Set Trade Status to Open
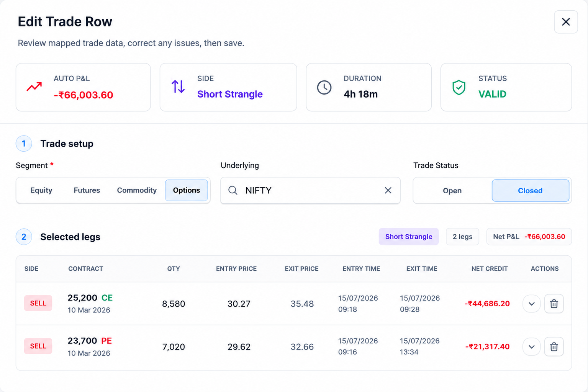This screenshot has width=588, height=392. 452,191
